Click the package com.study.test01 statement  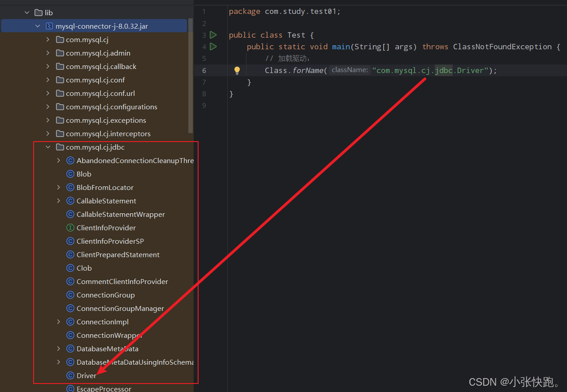285,11
